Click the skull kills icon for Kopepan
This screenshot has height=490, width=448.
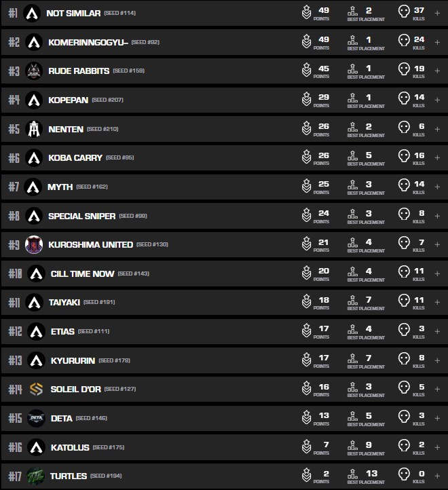pos(403,100)
